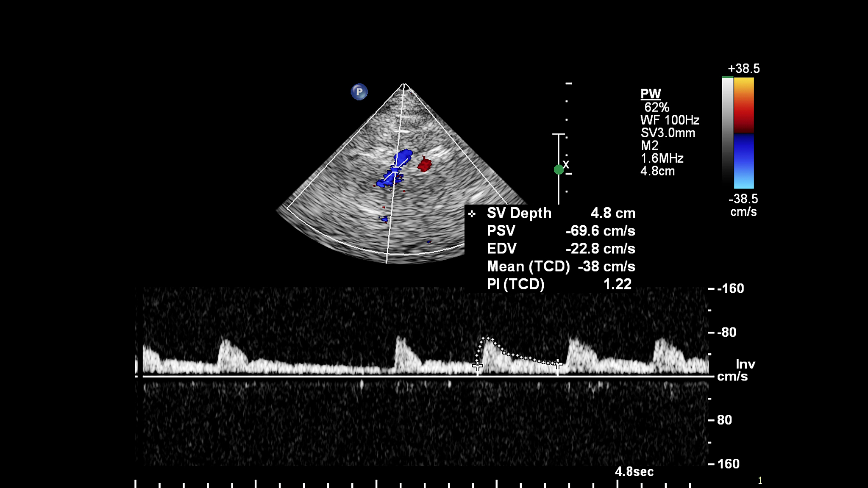The height and width of the screenshot is (488, 868).
Task: Click the crosshair icon beside SV Depth
Action: click(x=472, y=214)
